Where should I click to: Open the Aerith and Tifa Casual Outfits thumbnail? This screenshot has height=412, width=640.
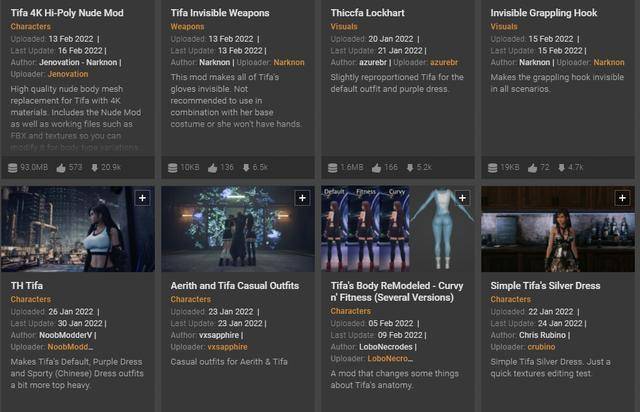tap(238, 229)
